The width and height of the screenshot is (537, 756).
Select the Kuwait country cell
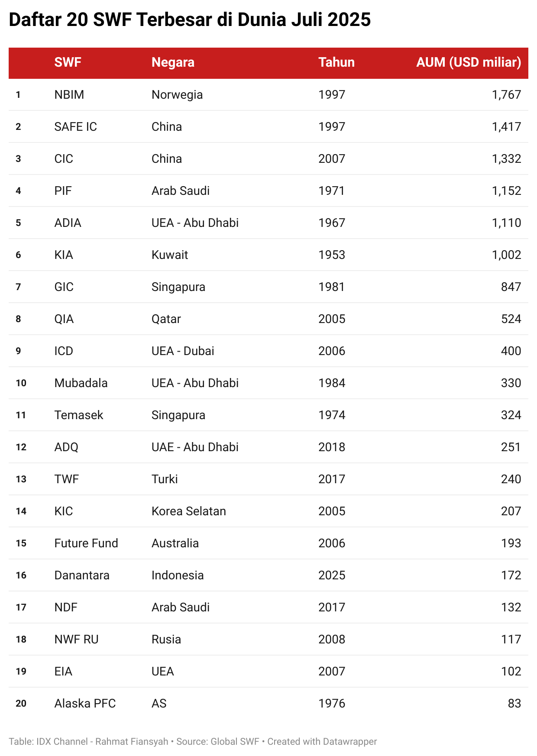pos(170,255)
